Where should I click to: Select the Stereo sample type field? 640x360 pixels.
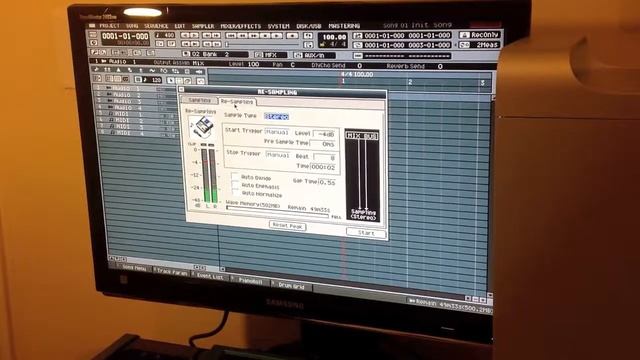click(276, 117)
